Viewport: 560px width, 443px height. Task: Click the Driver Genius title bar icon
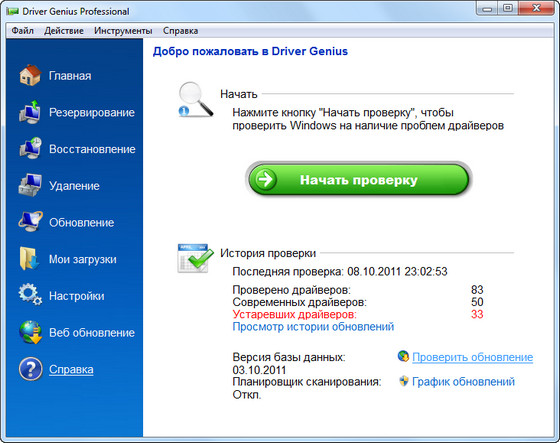[12, 11]
